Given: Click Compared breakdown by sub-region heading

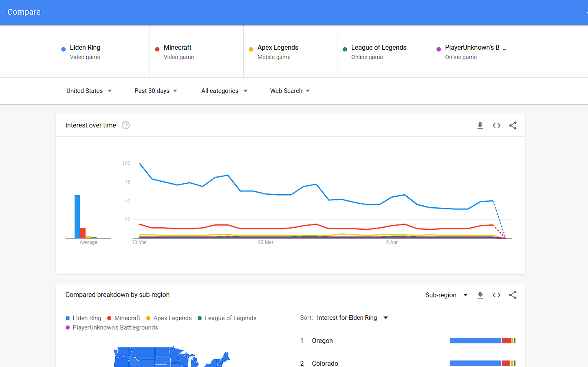Looking at the screenshot, I should [117, 295].
